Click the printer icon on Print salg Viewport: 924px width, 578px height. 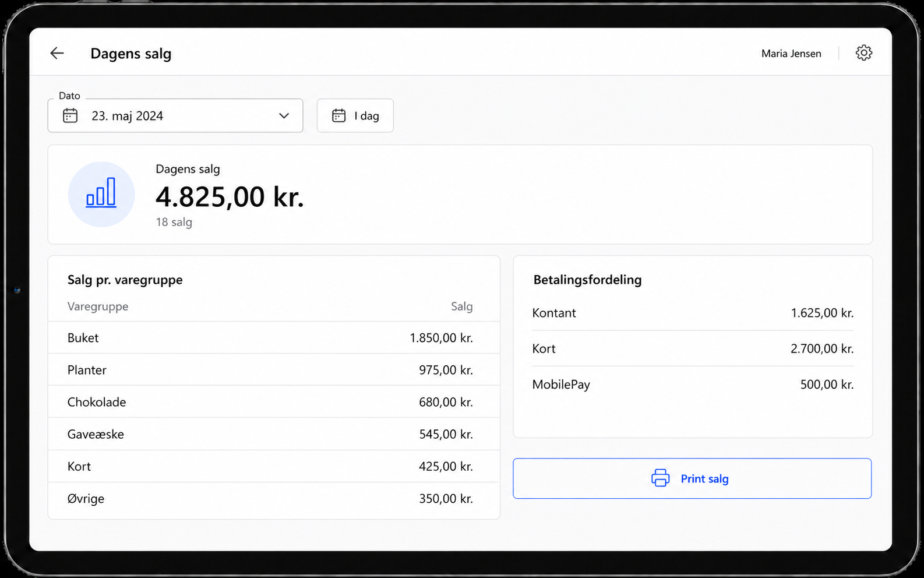660,478
